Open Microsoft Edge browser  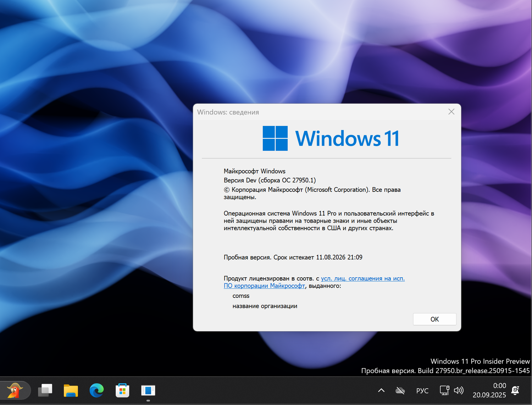coord(96,390)
